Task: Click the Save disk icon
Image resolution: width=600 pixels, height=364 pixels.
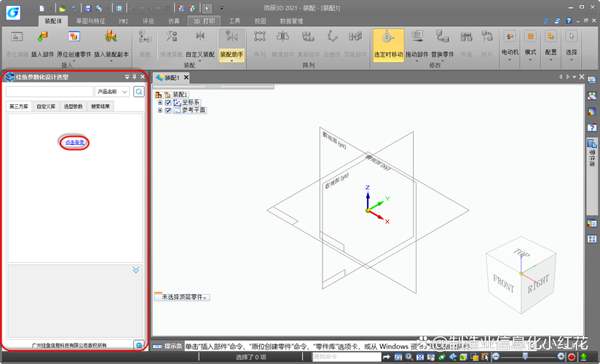Action: 88,8
